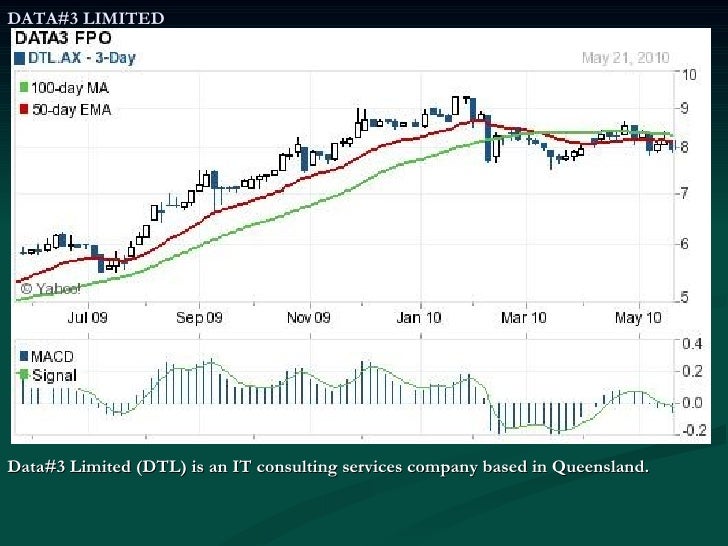This screenshot has height=546, width=728.
Task: Click the price axis value 10
Action: point(689,74)
